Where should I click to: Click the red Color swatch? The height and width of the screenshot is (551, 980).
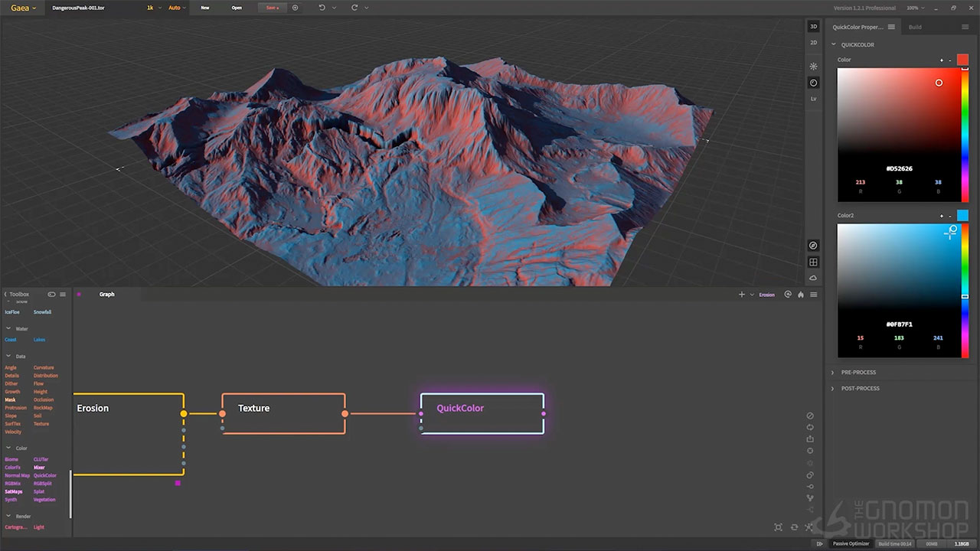click(x=962, y=60)
